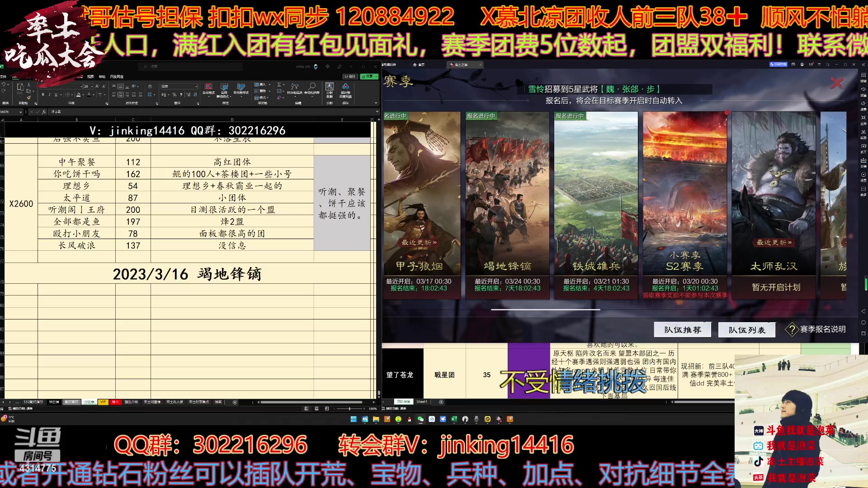Select the Format Painter brush icon
This screenshot has height=488, width=868.
click(x=28, y=97)
